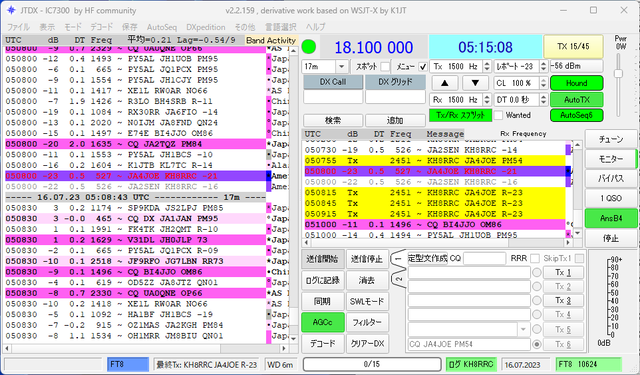Image resolution: width=640 pixels, height=375 pixels.
Task: Click the チューン tune button
Action: (611, 139)
